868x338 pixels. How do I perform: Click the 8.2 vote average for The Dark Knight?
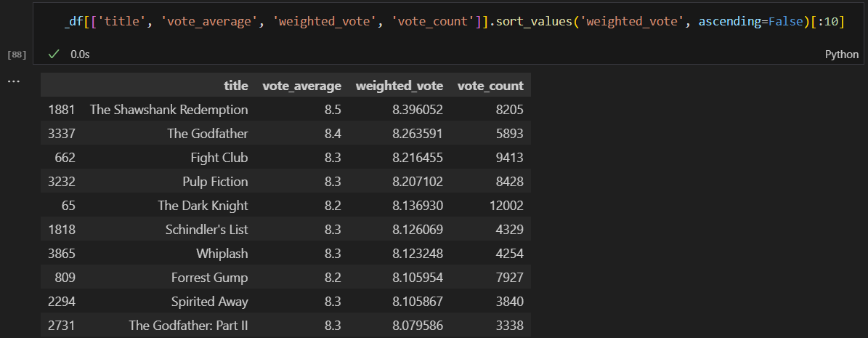[333, 206]
